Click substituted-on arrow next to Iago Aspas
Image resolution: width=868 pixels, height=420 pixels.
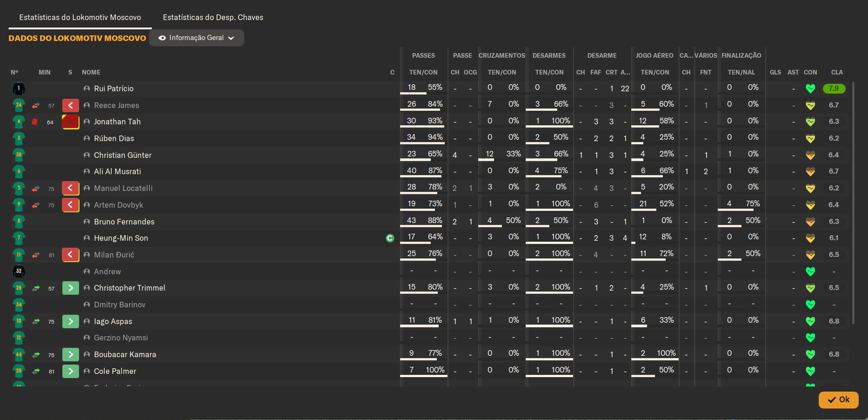point(36,321)
